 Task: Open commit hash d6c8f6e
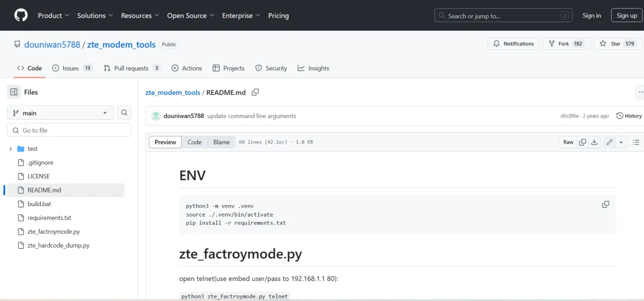[x=570, y=116]
